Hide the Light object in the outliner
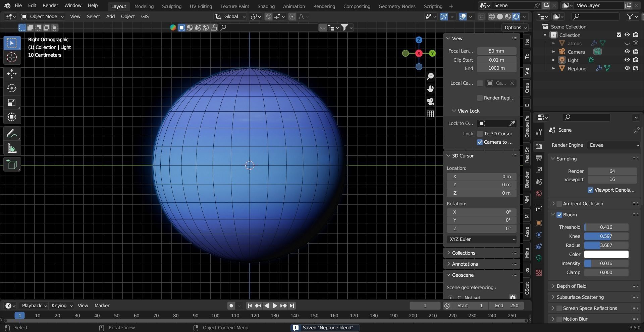Viewport: 644px width, 332px height. coord(627,60)
